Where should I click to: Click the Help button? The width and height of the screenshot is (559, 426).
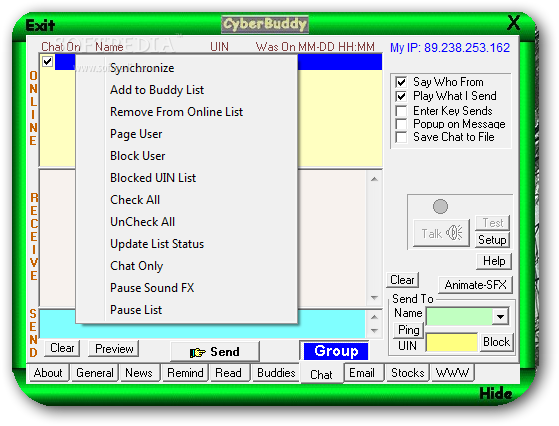494,261
